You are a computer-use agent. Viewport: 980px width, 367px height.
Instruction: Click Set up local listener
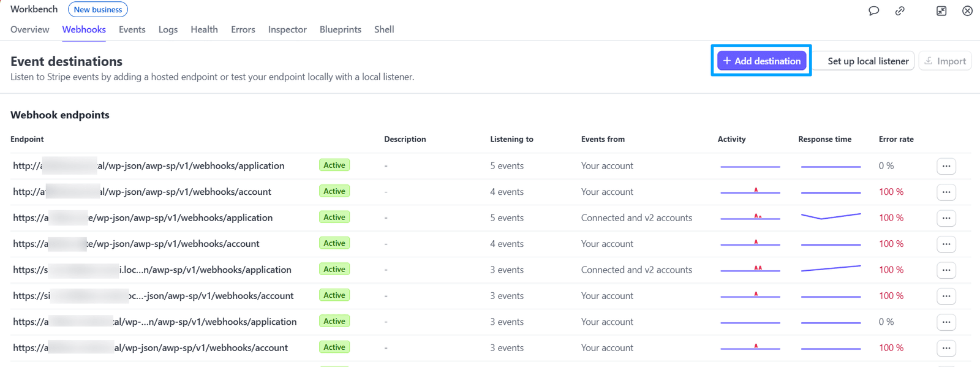[867, 61]
